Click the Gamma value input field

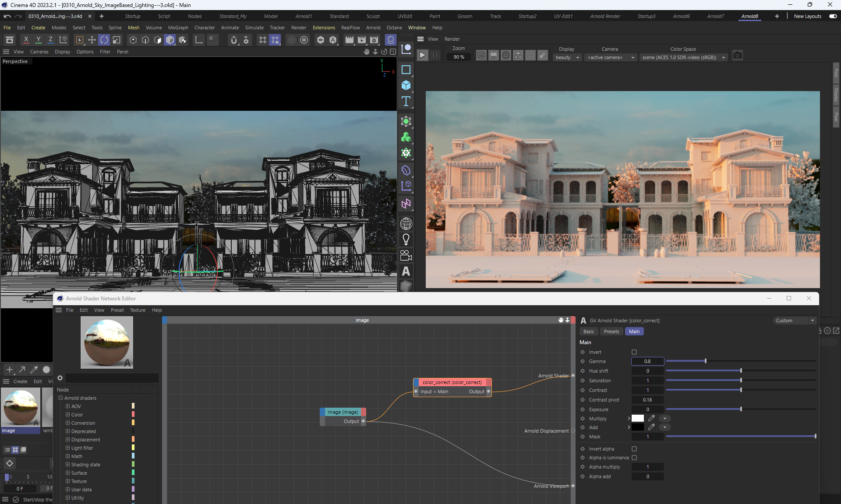pos(647,361)
